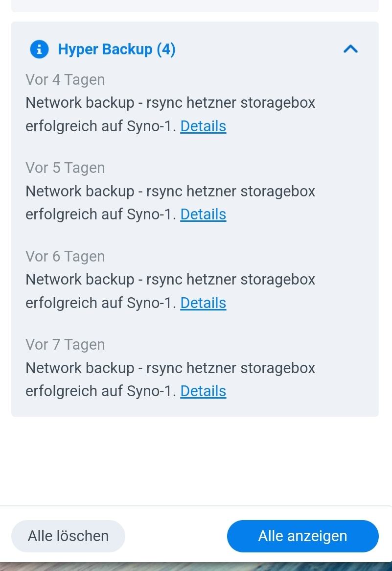Select the Network backup message from 4 days ago
The height and width of the screenshot is (571, 392).
[170, 103]
